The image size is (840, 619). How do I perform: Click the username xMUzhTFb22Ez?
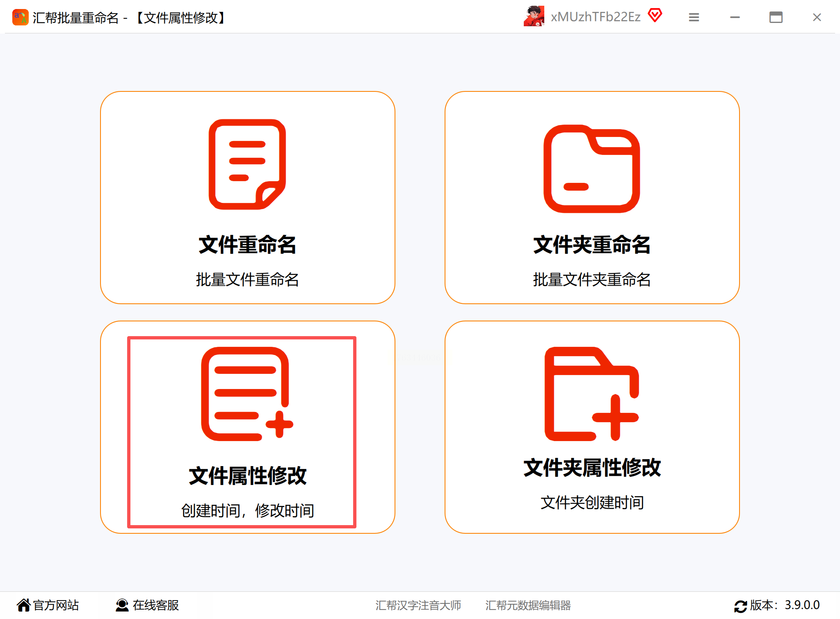(595, 17)
